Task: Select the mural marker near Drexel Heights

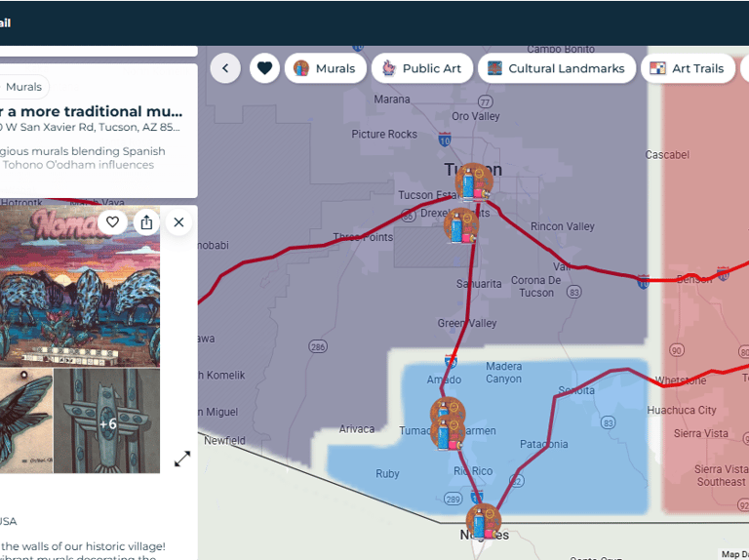Action: (x=461, y=225)
